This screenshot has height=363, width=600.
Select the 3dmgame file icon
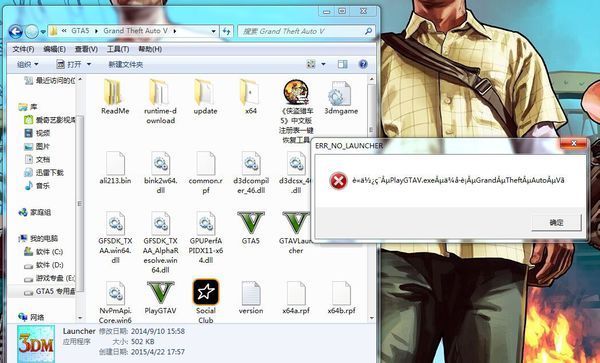(x=341, y=98)
